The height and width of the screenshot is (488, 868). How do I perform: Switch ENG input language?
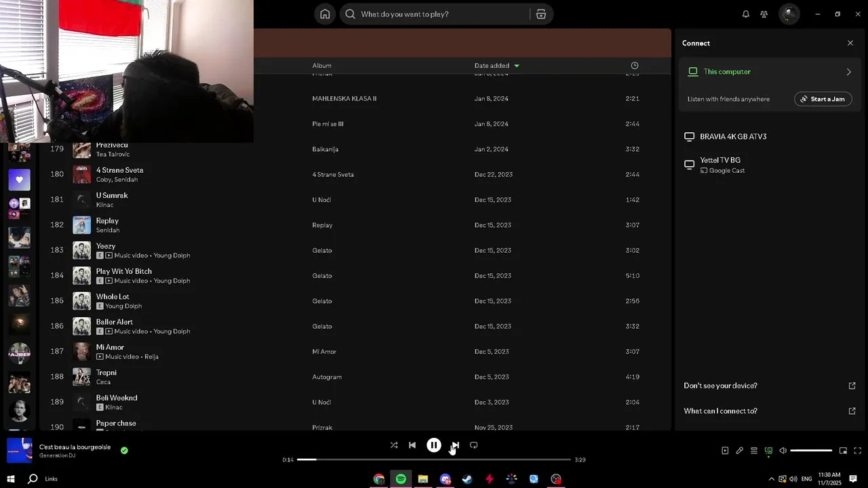806,479
